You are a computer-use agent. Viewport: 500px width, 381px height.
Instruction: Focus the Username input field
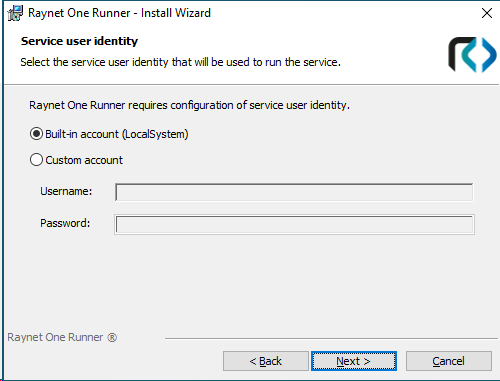pos(294,192)
